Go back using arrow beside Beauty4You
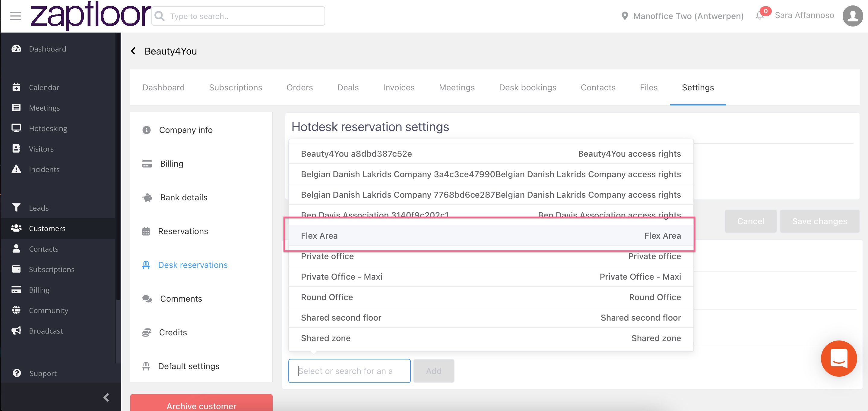 pos(133,51)
